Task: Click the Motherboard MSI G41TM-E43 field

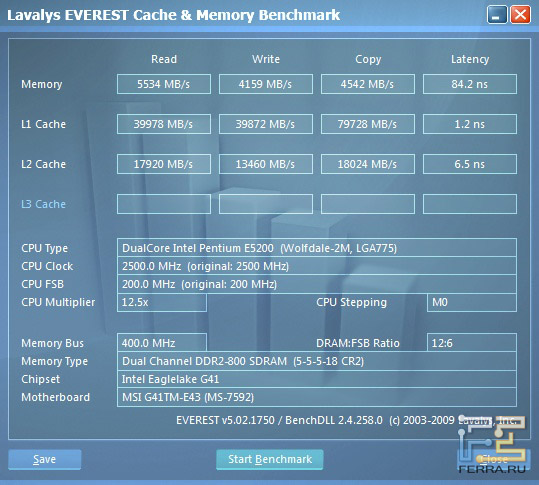Action: click(x=317, y=397)
